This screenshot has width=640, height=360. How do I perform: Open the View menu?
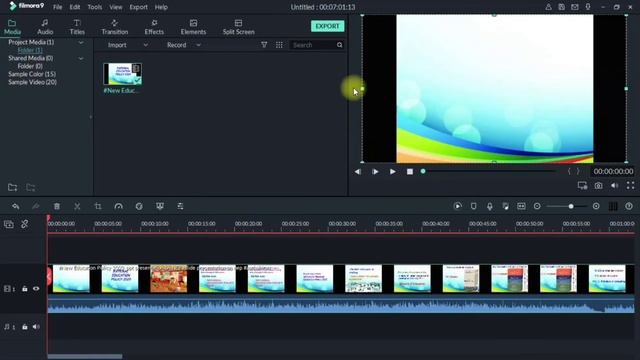tap(116, 7)
